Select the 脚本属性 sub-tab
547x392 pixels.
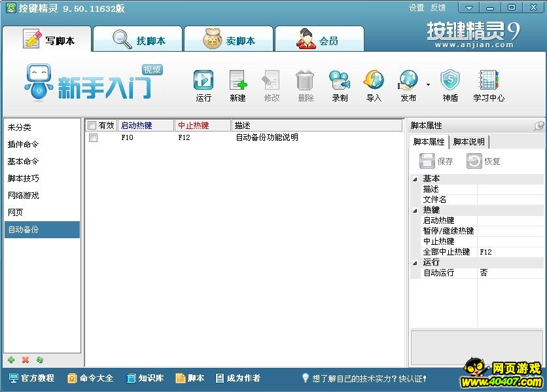coord(429,142)
